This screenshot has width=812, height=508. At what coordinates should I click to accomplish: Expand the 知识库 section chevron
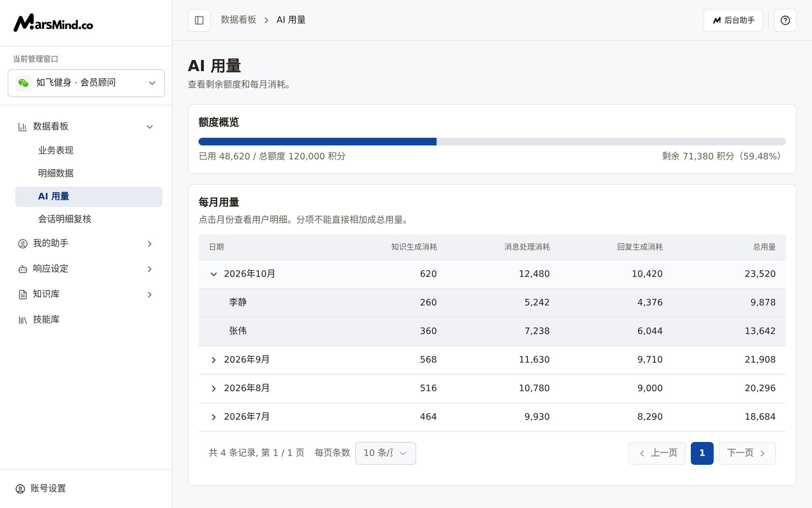tap(150, 295)
